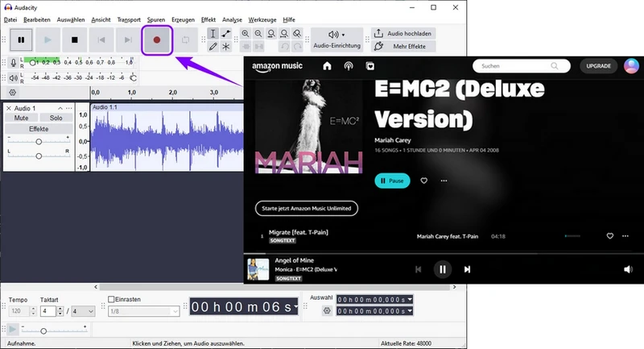Like the album with heart icon

[424, 181]
